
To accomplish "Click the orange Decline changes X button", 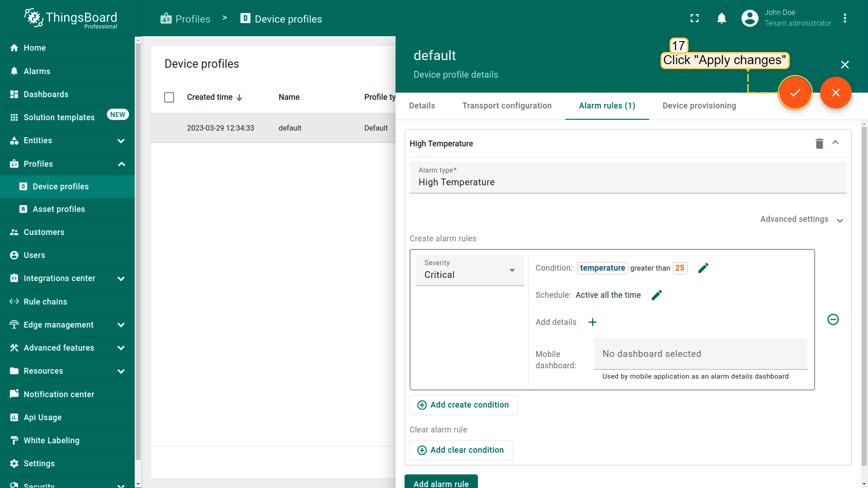I will tap(835, 93).
